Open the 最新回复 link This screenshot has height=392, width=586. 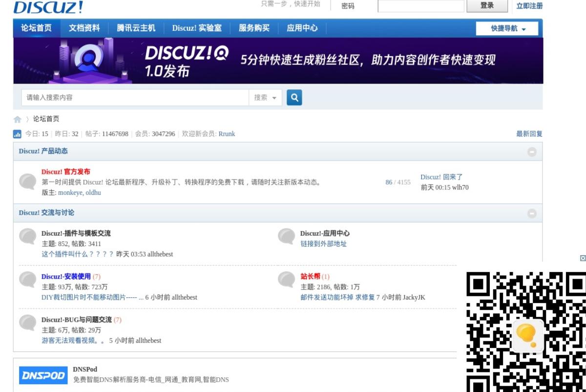[529, 134]
